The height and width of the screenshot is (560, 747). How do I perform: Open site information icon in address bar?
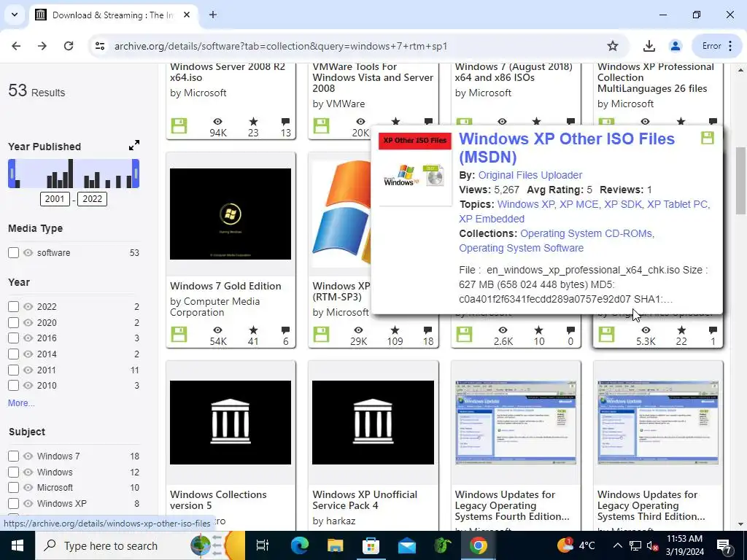[100, 46]
